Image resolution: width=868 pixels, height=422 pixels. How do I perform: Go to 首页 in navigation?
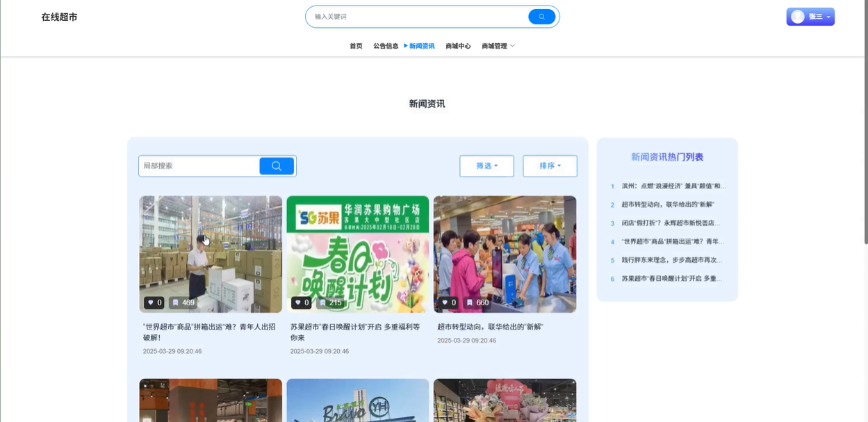click(x=356, y=46)
